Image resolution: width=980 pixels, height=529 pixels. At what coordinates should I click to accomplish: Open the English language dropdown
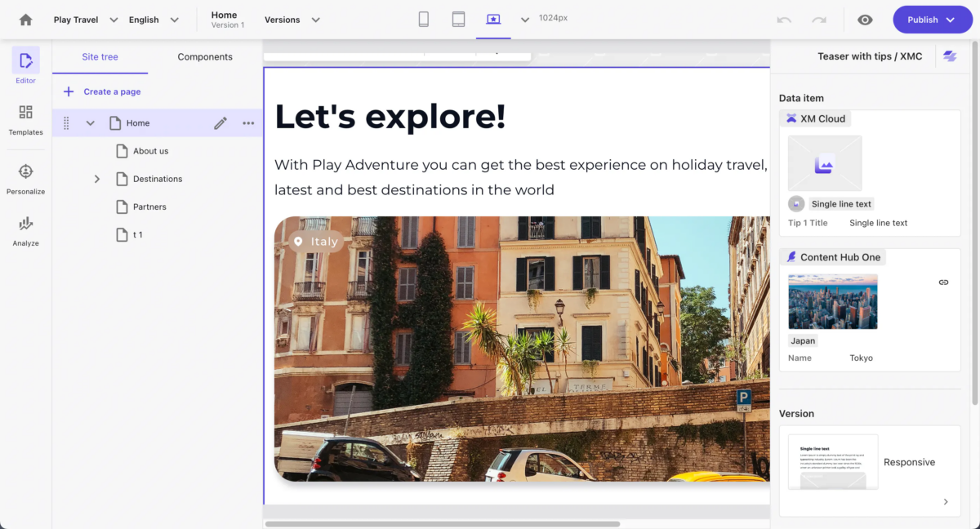pos(154,20)
